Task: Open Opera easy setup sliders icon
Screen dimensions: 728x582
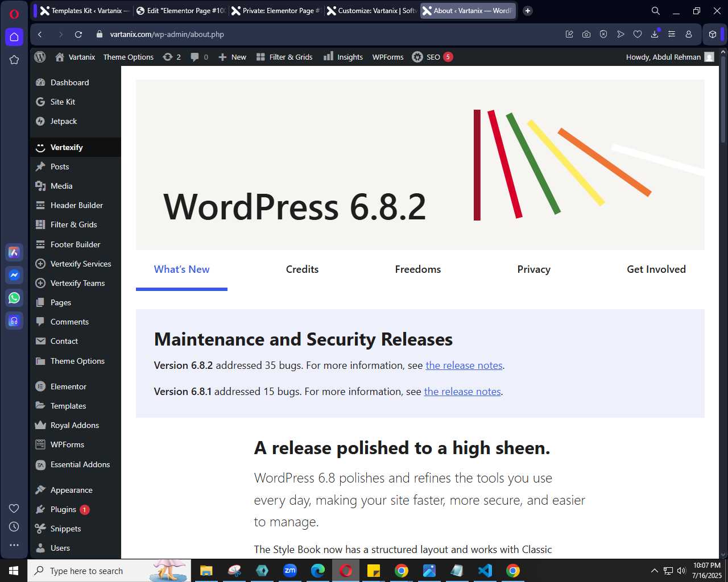Action: [x=672, y=34]
